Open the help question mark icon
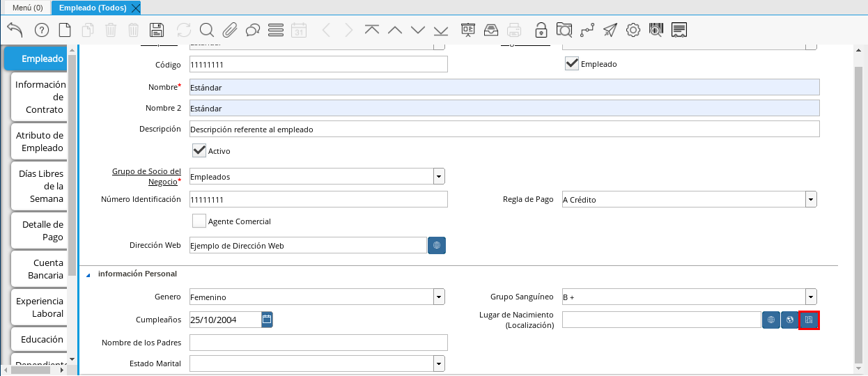The height and width of the screenshot is (376, 868). [x=41, y=30]
